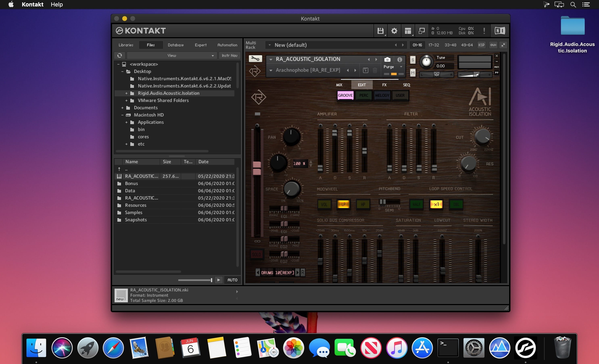Open the instrument SEQ tab
This screenshot has width=599, height=364.
[406, 85]
